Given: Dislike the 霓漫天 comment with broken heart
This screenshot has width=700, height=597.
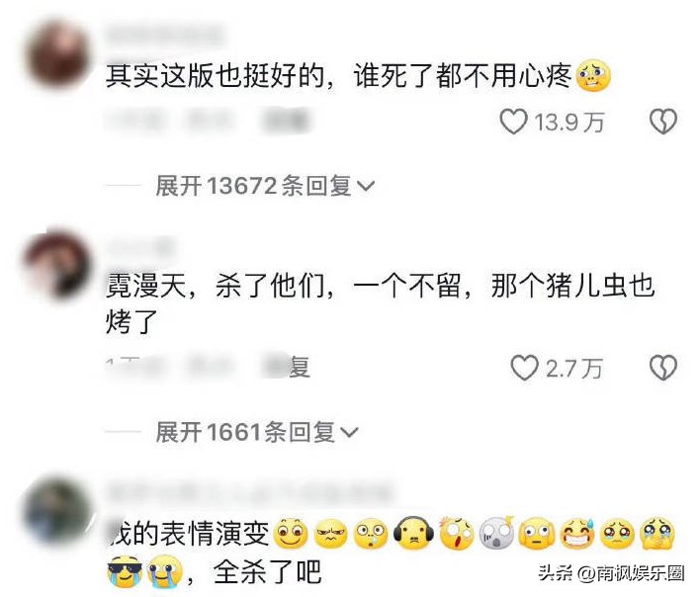Looking at the screenshot, I should (x=663, y=368).
